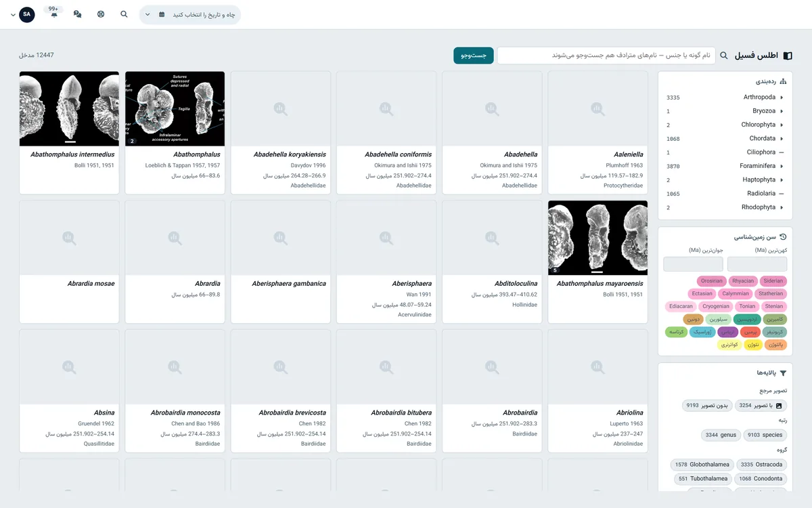Toggle the species 9103 rank filter
The width and height of the screenshot is (812, 508).
pos(765,435)
